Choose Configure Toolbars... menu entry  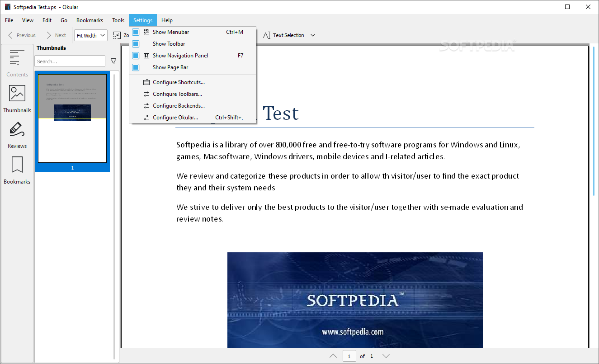pyautogui.click(x=193, y=94)
